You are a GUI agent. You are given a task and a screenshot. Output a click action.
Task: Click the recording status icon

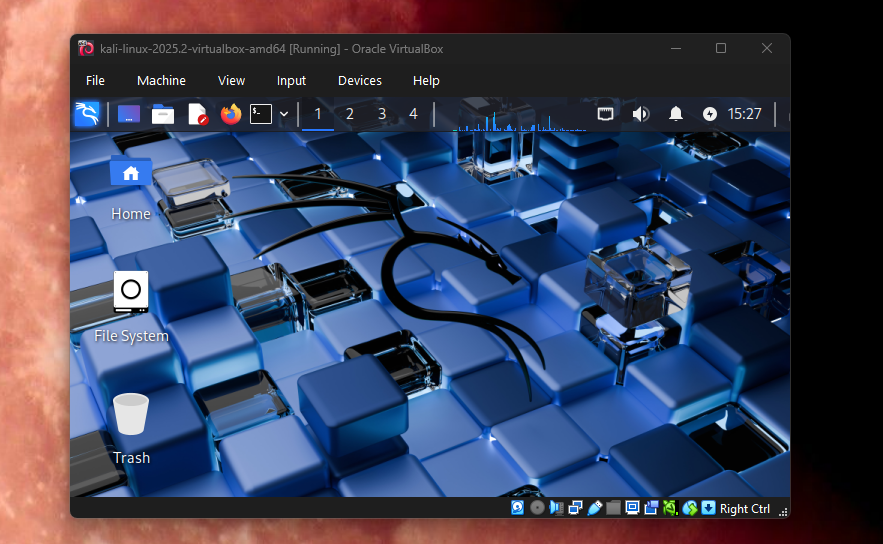point(652,508)
